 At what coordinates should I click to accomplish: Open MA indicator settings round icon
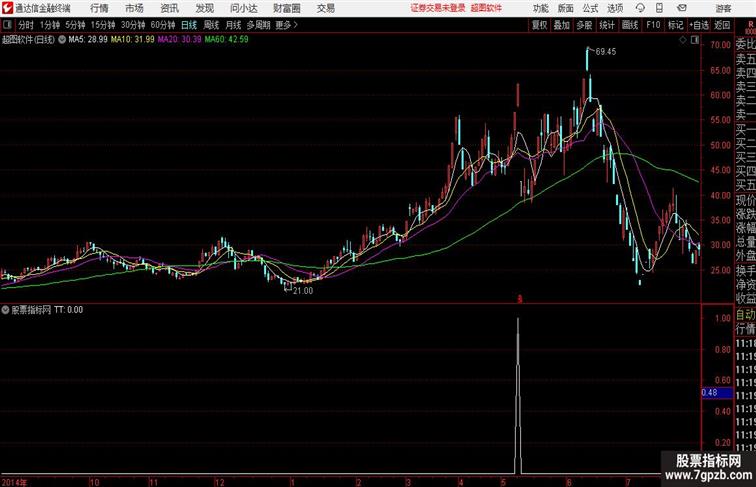[x=62, y=40]
